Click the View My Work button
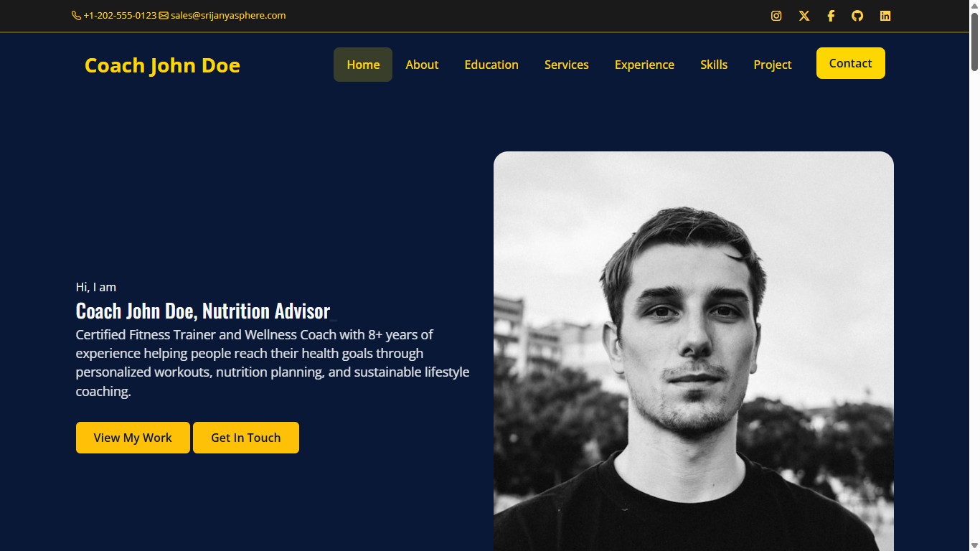 pos(133,438)
